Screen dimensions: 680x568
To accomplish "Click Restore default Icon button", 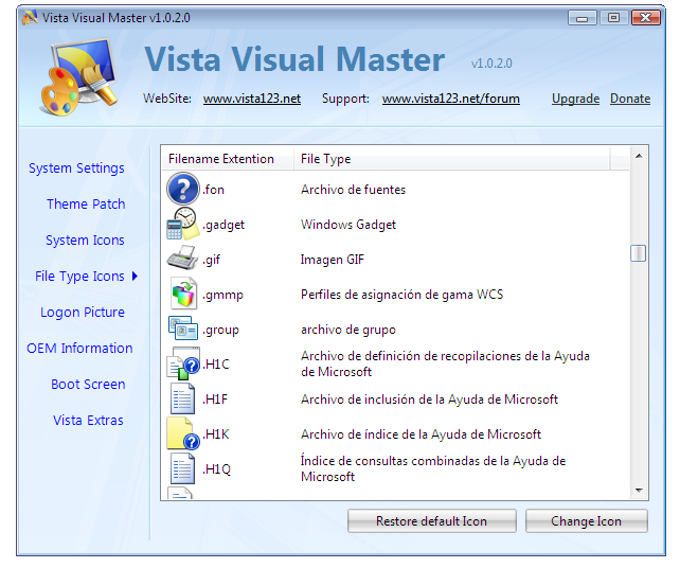I will point(432,521).
